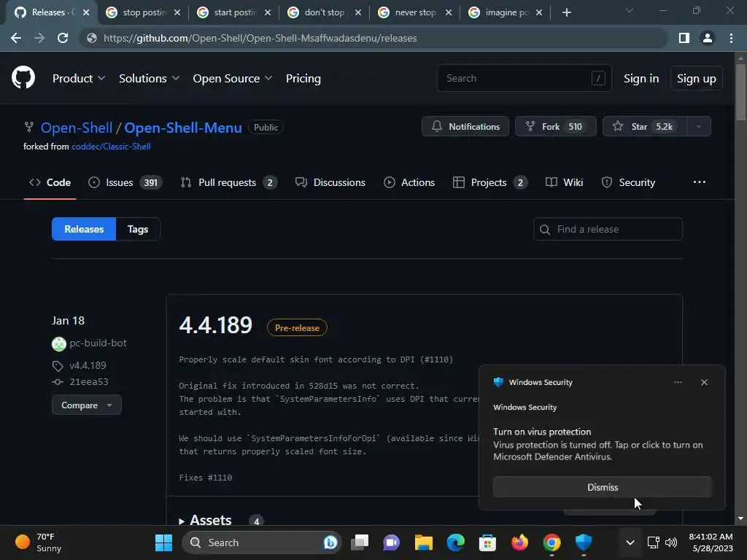Open the Pricing link
The width and height of the screenshot is (747, 560).
pyautogui.click(x=303, y=79)
